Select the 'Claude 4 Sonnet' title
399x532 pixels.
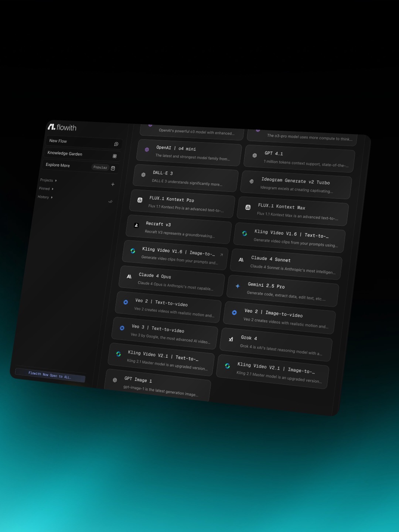pos(271,259)
